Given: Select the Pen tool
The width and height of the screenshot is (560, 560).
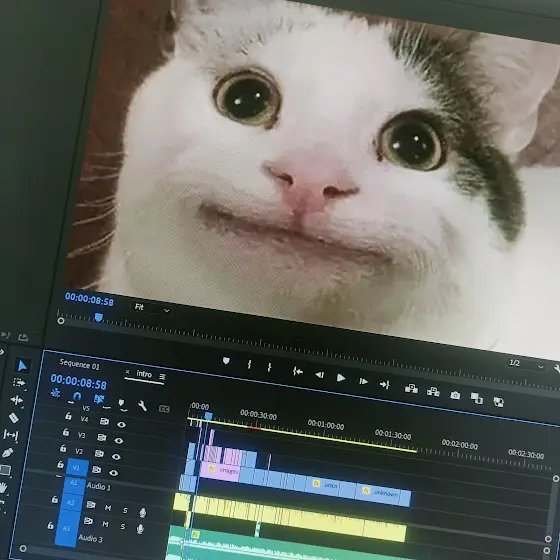Looking at the screenshot, I should tap(8, 452).
